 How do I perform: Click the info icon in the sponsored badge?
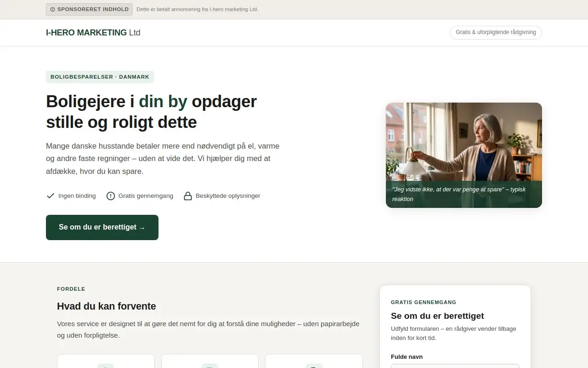(x=52, y=9)
